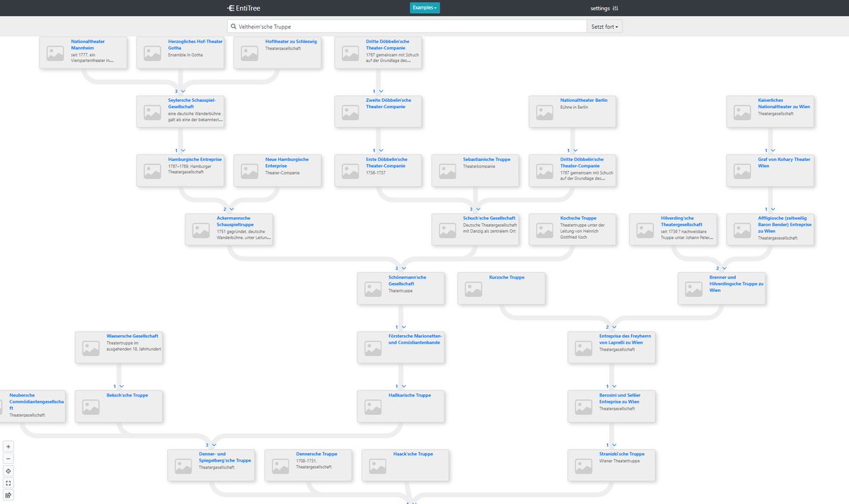Viewport: 849px width, 504px height.
Task: Toggle the 1 expander above Erste Döbbelin'sche Theater-Companie
Action: [378, 150]
